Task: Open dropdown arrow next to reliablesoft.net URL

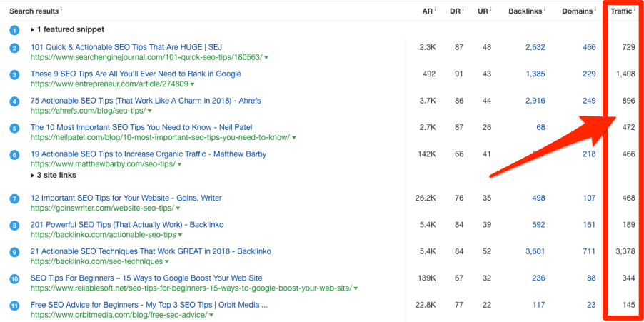Action: click(356, 288)
